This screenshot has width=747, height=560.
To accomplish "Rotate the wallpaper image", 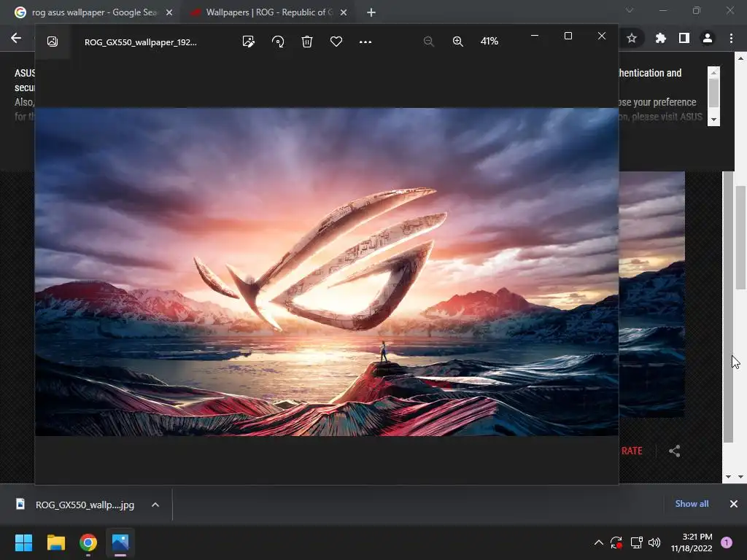I will tap(278, 42).
